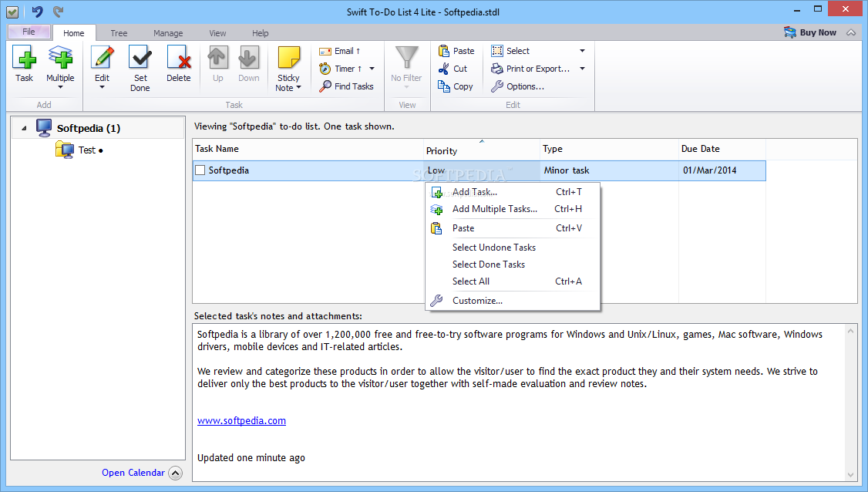Viewport: 868px width, 492px height.
Task: Switch to the Tree tab
Action: 119,33
